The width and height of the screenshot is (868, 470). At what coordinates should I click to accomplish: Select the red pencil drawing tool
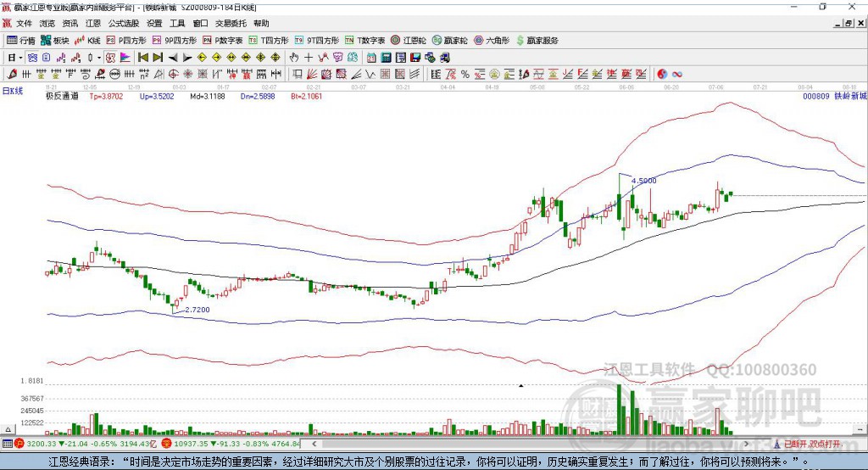(x=12, y=75)
